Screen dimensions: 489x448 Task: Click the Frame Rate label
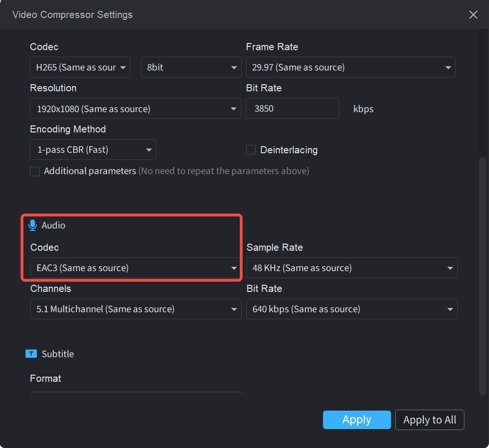[x=272, y=47]
